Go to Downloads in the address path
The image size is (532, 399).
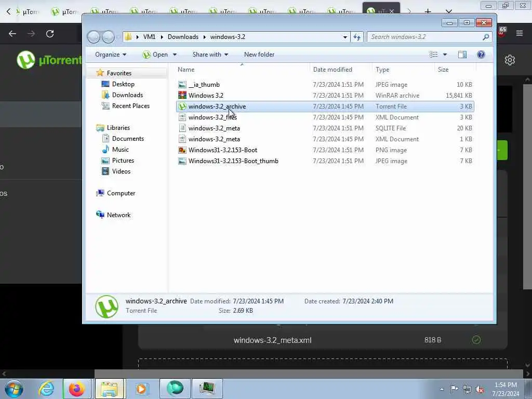[x=183, y=37]
